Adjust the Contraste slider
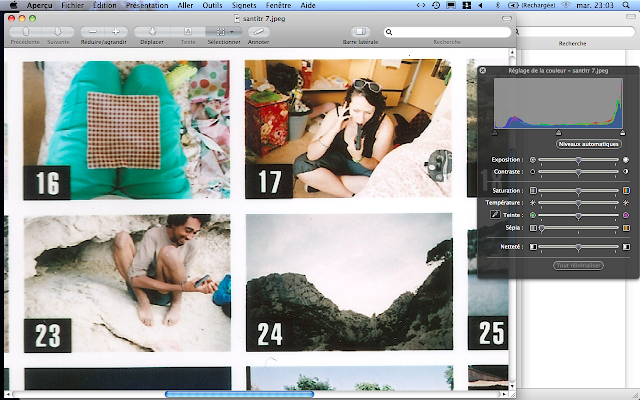The image size is (640, 400). click(578, 172)
